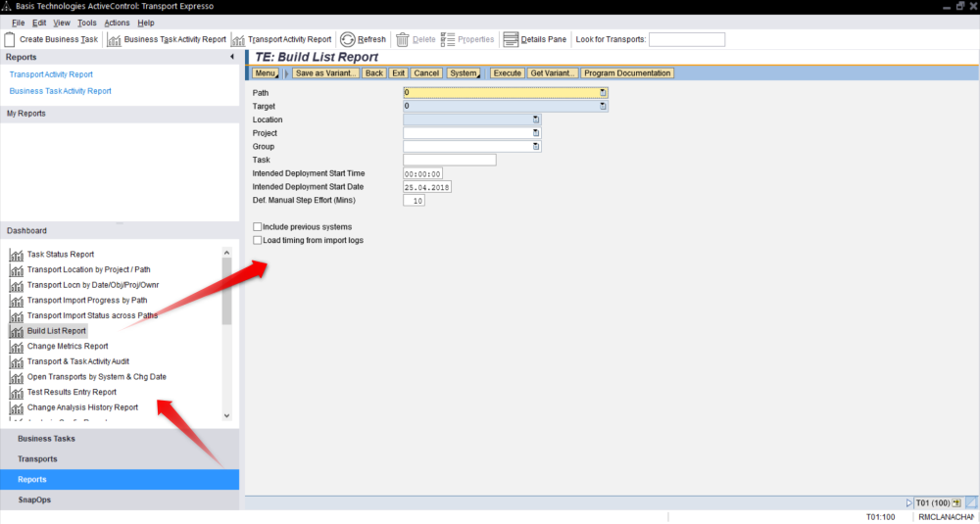This screenshot has height=524, width=980.
Task: Click the Properties checklist icon
Action: point(448,39)
